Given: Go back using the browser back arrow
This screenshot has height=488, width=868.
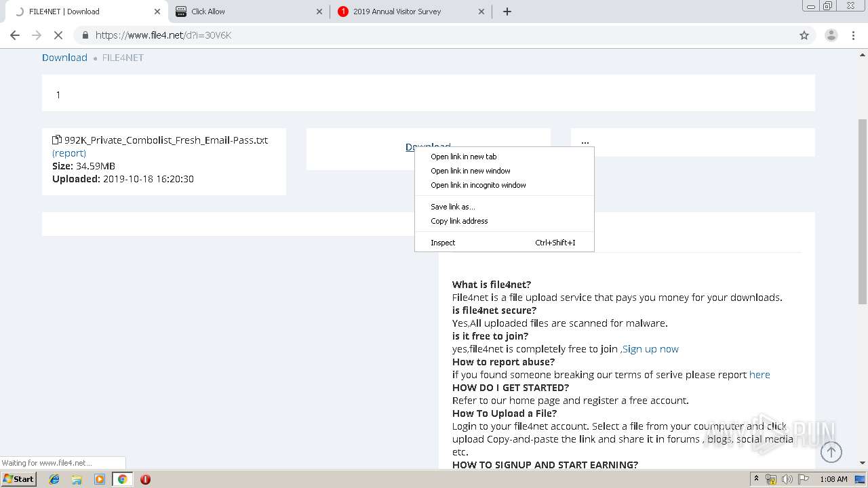Looking at the screenshot, I should [15, 35].
